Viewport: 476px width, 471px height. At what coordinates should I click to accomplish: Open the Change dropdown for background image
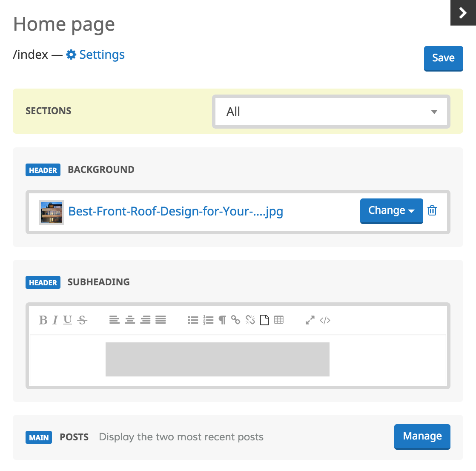tap(391, 211)
